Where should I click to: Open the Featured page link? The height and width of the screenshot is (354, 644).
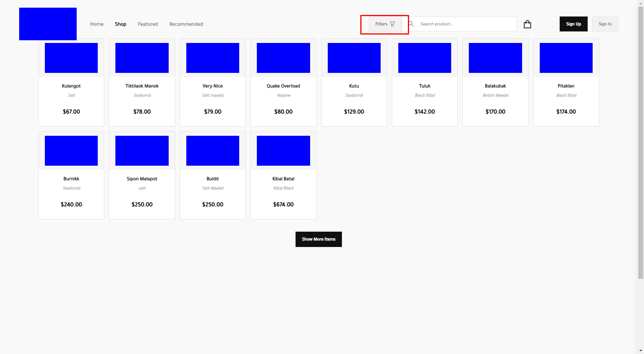(148, 24)
